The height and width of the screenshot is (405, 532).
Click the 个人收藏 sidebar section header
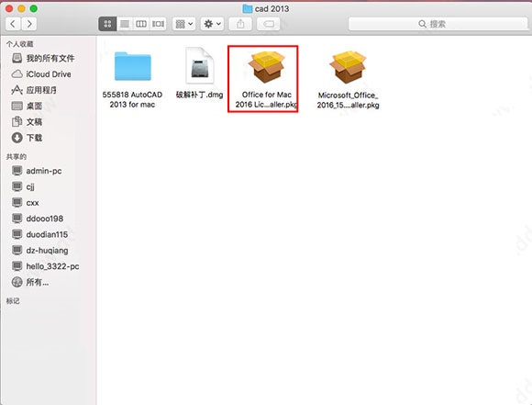tap(19, 44)
